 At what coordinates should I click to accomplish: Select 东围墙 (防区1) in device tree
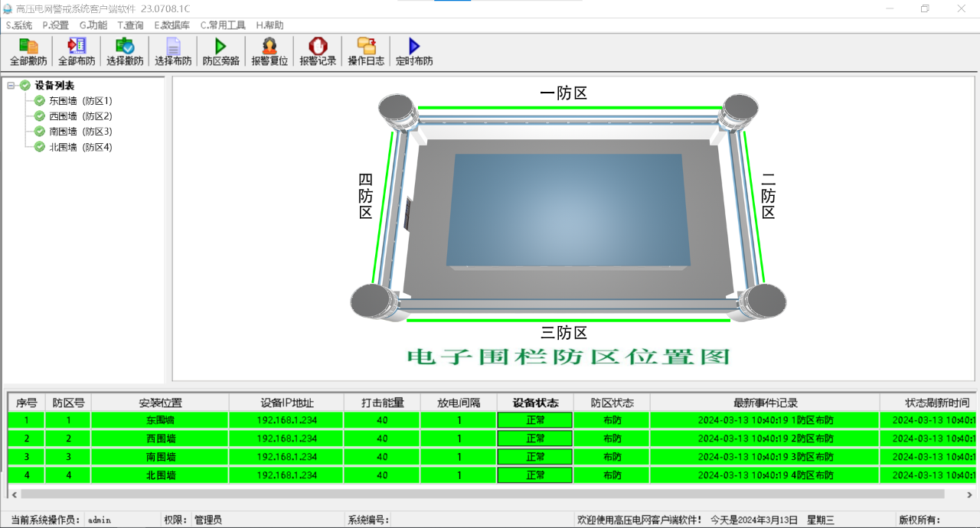80,101
